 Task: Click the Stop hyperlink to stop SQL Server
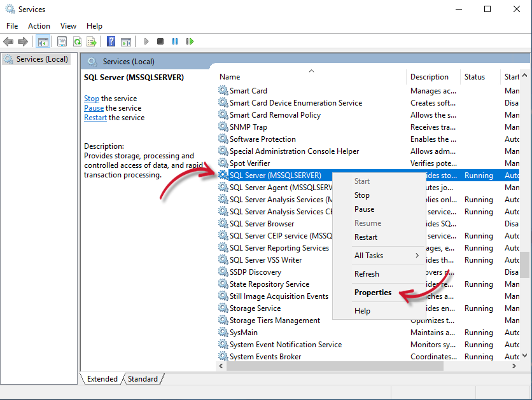coord(91,99)
